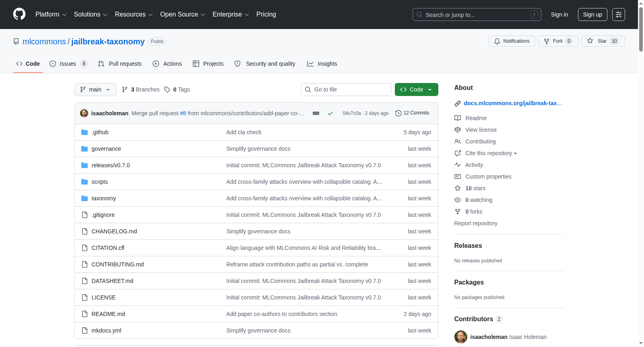Open the CITATION.cff file

[x=108, y=248]
